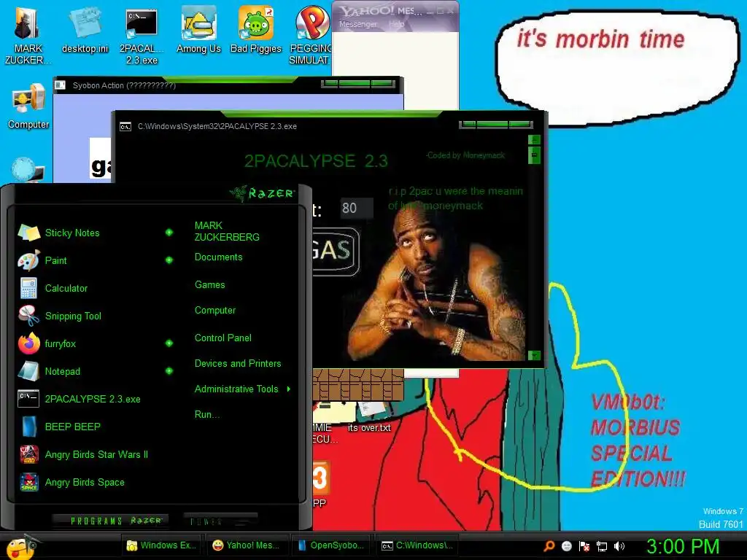Open MARK ZUCKERBERG user folder link

coord(227,231)
